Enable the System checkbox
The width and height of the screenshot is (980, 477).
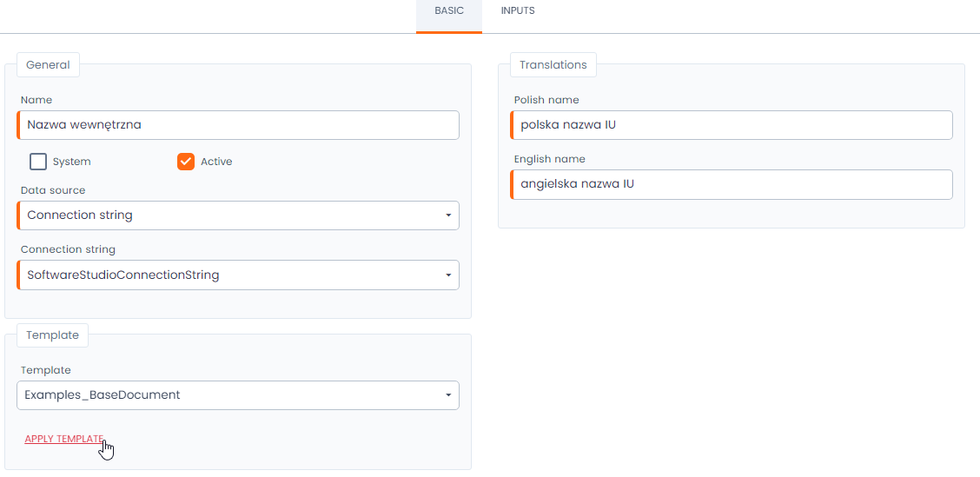[x=38, y=162]
